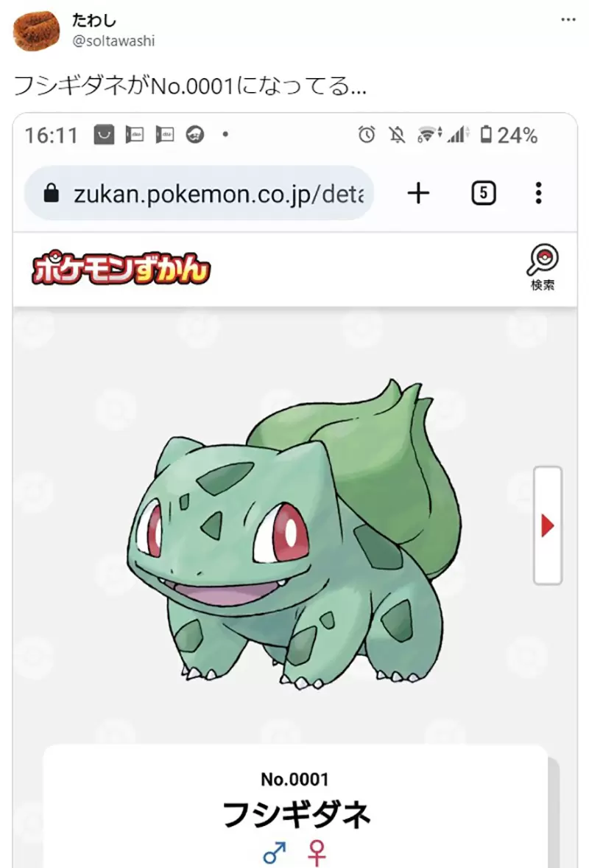Select the male gender symbol
This screenshot has width=589, height=868.
click(275, 853)
